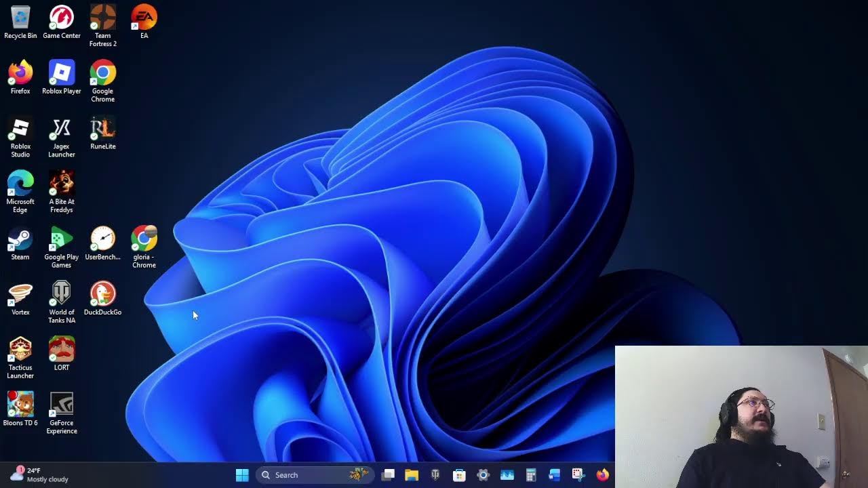Open the blue graph app on the taskbar
Screen dimensions: 868x488
click(507, 475)
